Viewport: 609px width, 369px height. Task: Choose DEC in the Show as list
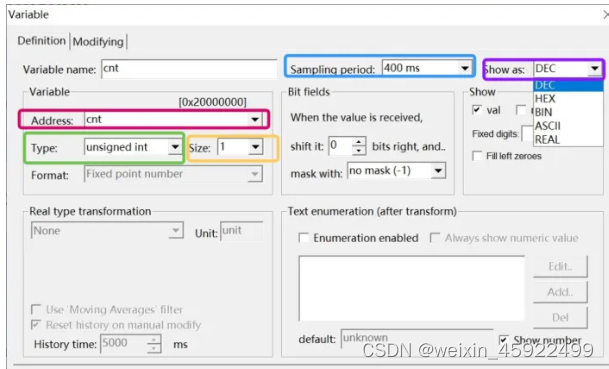point(568,85)
